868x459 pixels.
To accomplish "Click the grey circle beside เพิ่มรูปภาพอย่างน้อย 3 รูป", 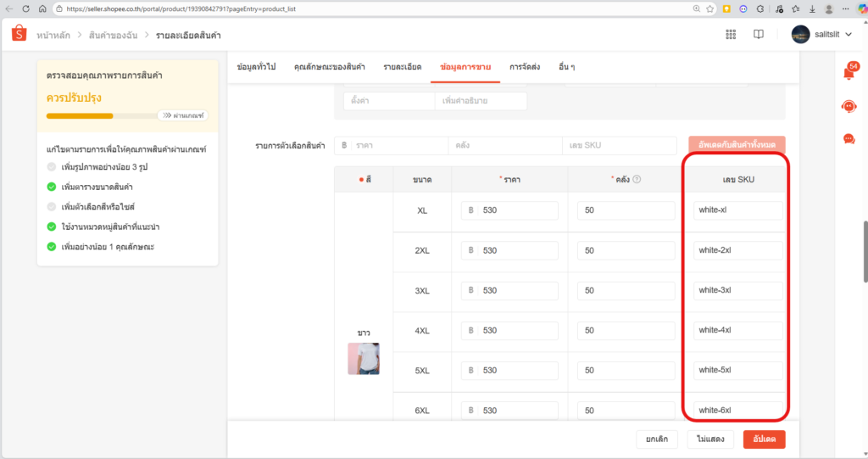I will point(52,166).
